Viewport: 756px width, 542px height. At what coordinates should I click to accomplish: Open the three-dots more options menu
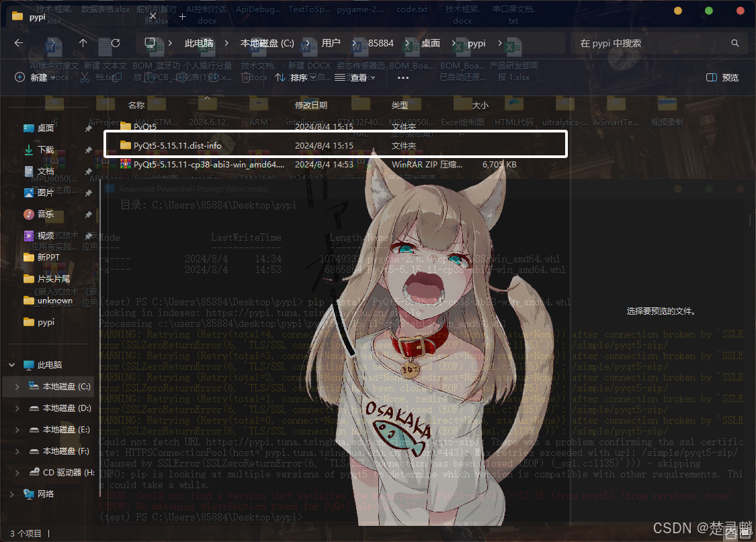403,77
